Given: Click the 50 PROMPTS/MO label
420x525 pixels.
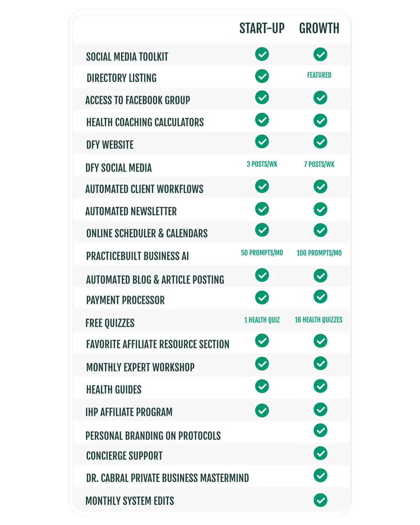Looking at the screenshot, I should (x=262, y=253).
